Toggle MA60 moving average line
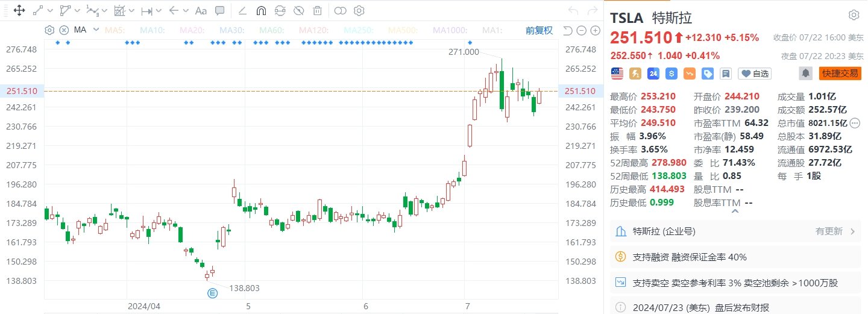This screenshot has width=868, height=314. [272, 30]
